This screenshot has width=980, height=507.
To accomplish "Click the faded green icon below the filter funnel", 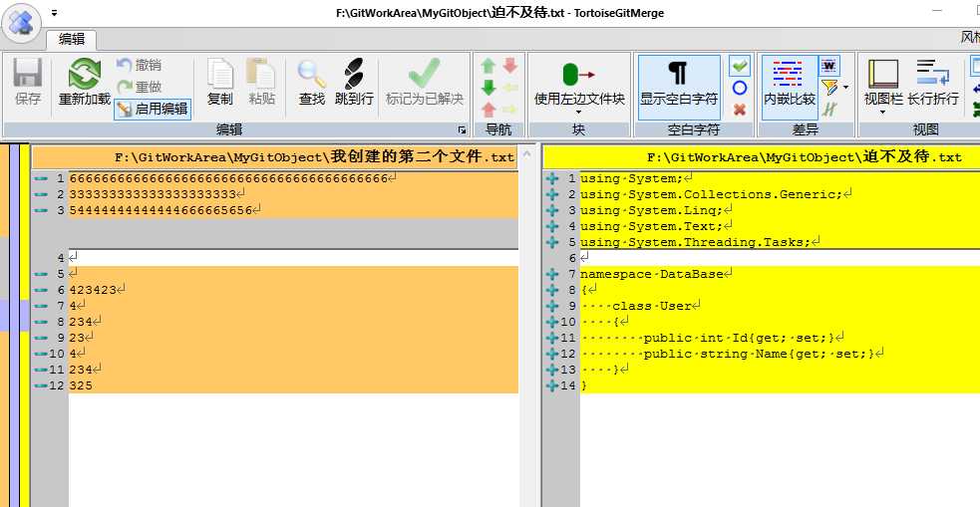I will (829, 109).
